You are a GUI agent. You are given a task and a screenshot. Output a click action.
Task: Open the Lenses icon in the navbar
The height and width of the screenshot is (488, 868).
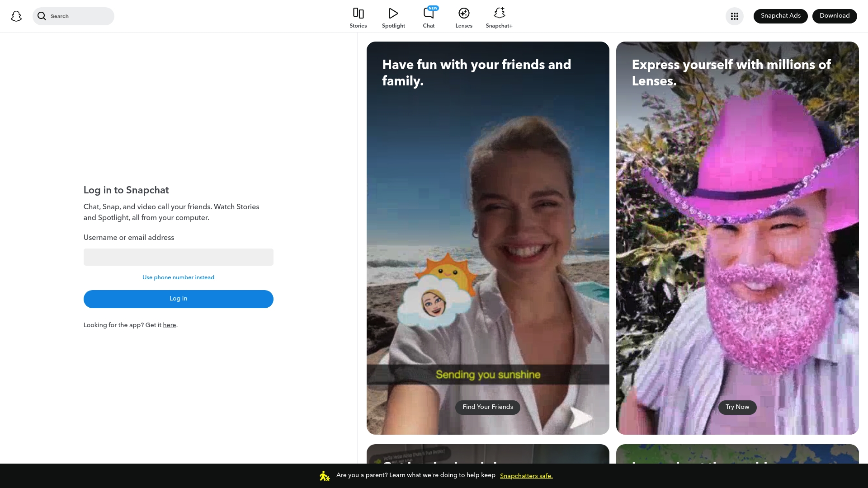[463, 13]
